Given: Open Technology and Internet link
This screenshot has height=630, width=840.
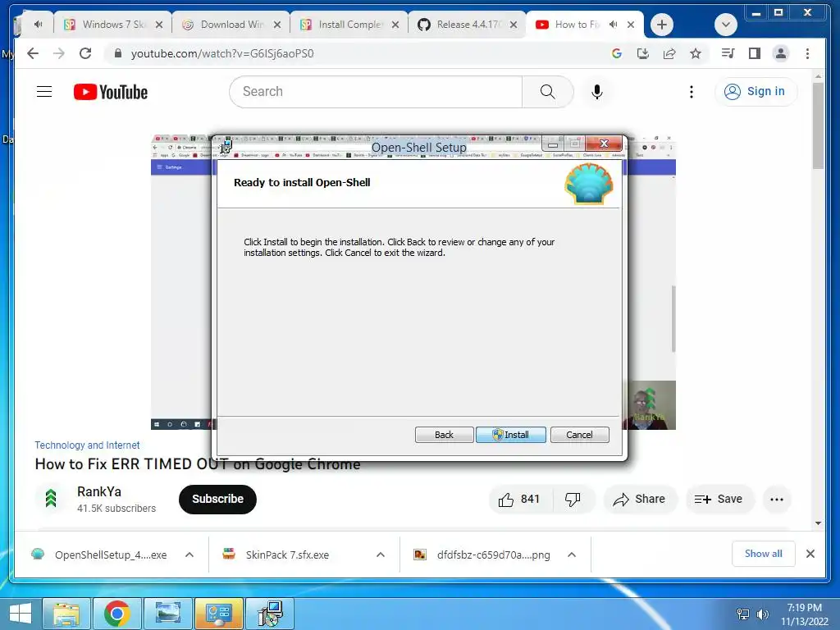Looking at the screenshot, I should (x=87, y=445).
